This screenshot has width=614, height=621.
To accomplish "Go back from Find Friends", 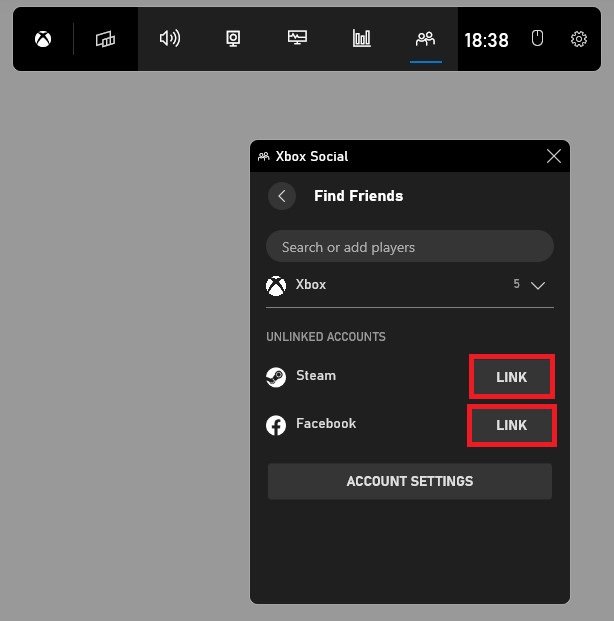I will pyautogui.click(x=282, y=196).
